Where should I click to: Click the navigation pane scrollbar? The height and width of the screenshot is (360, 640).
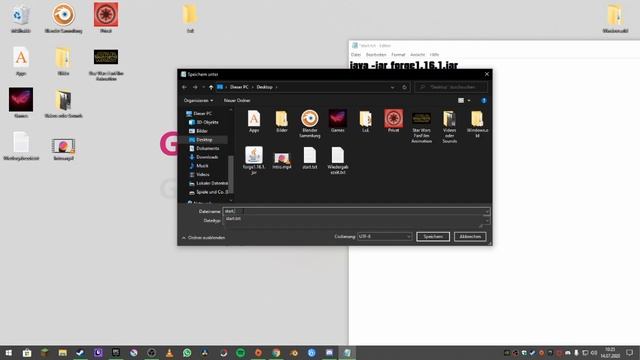coord(231,174)
